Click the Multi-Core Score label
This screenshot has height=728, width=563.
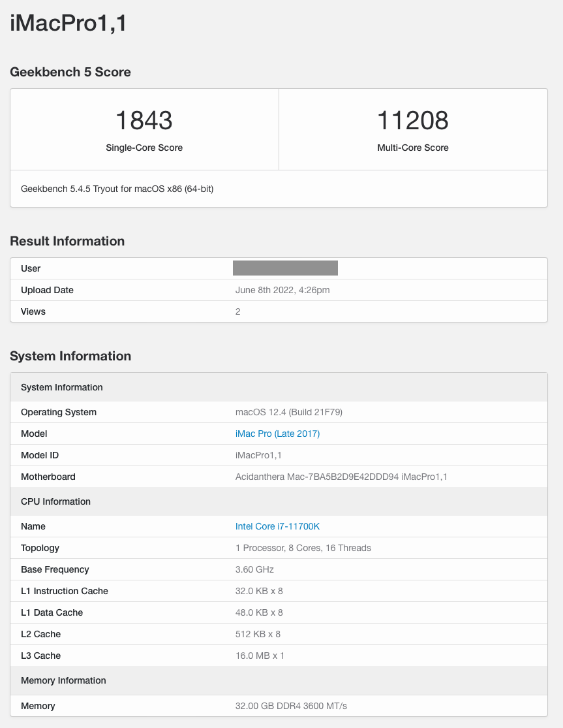coord(413,148)
